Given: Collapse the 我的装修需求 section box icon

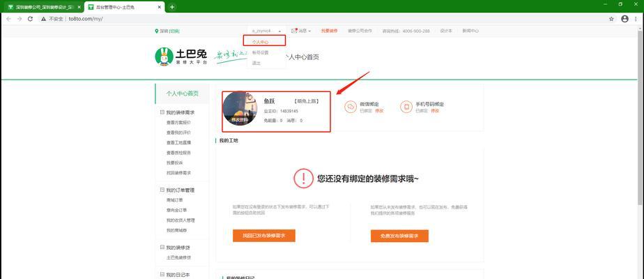Looking at the screenshot, I should [162, 112].
